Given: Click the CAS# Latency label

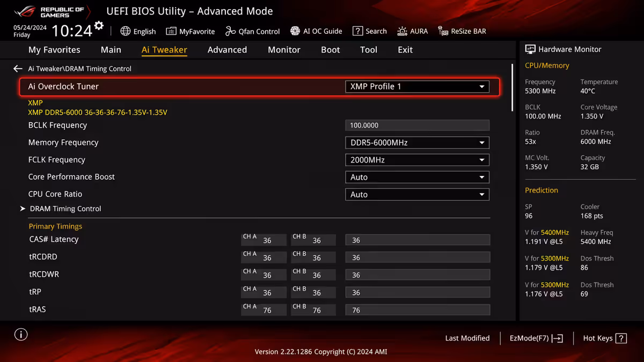Looking at the screenshot, I should [54, 239].
